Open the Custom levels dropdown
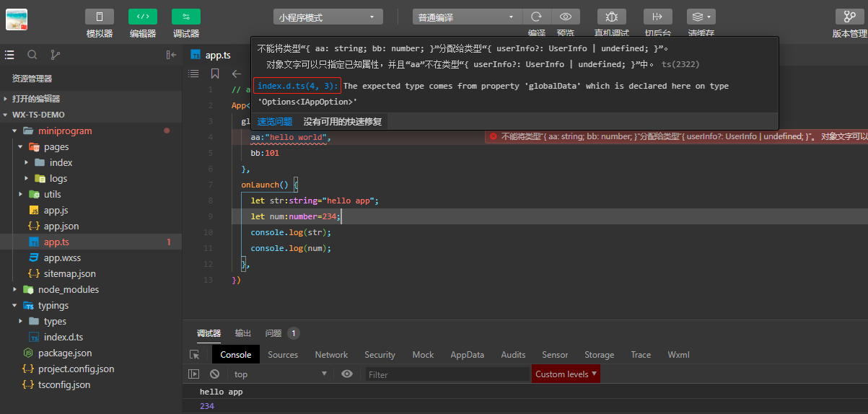The height and width of the screenshot is (414, 868). (x=566, y=374)
